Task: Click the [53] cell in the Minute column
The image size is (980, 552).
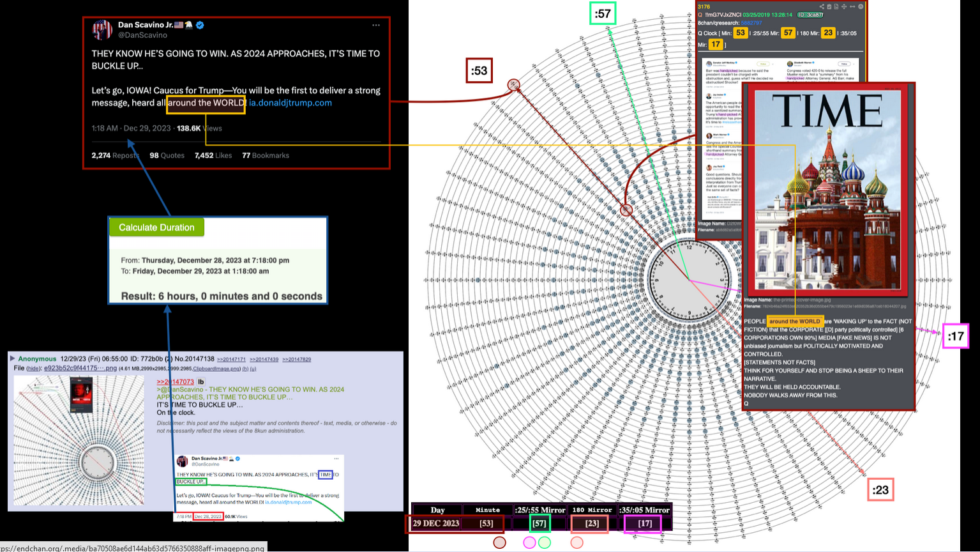Action: tap(486, 523)
